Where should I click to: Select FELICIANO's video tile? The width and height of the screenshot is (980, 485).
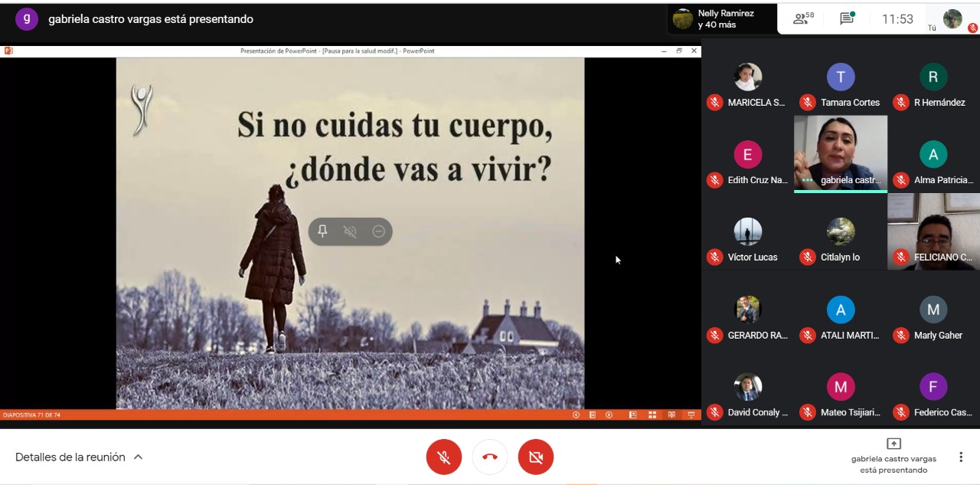tap(933, 231)
